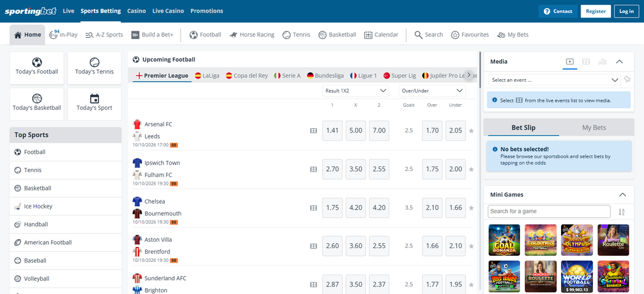Open Favourites list

[x=470, y=35]
